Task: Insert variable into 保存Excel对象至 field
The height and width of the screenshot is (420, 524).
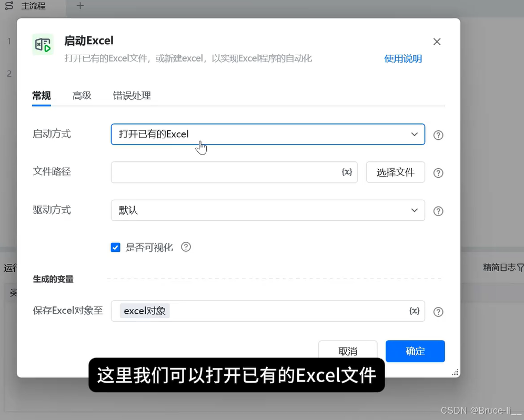Action: pyautogui.click(x=415, y=311)
